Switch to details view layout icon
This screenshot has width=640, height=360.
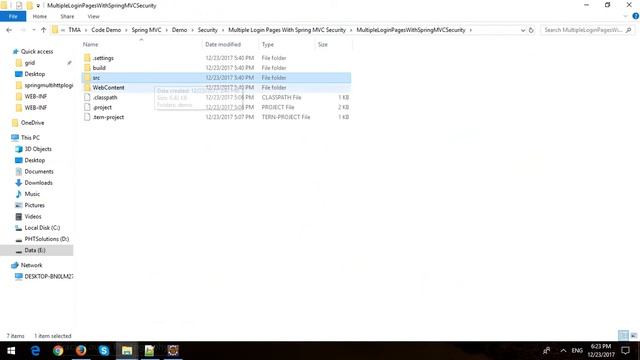623,336
